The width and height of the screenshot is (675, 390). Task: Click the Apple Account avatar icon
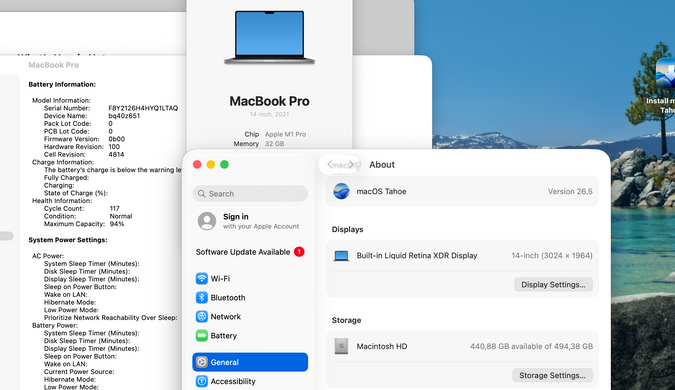click(207, 221)
